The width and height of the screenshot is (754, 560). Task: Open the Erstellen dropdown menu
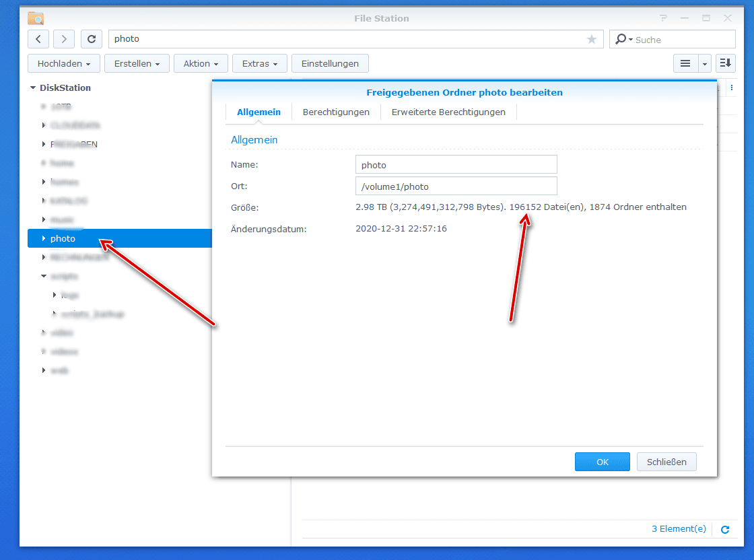(x=137, y=63)
